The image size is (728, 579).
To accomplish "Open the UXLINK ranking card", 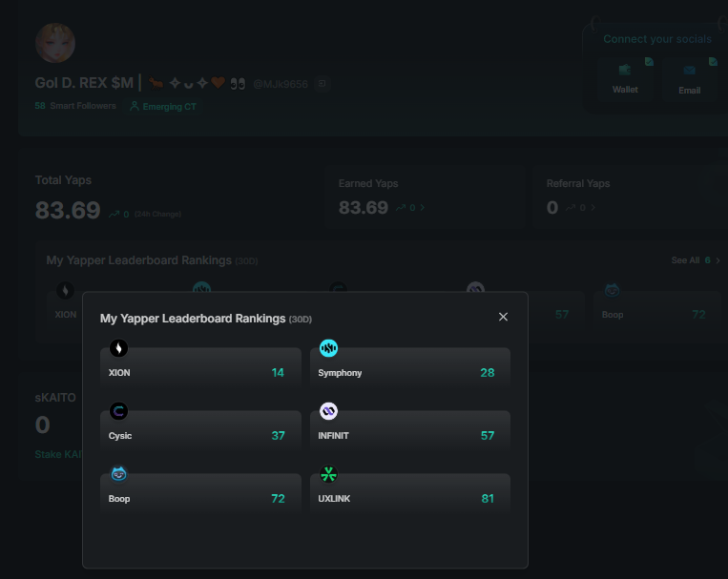I will point(410,493).
